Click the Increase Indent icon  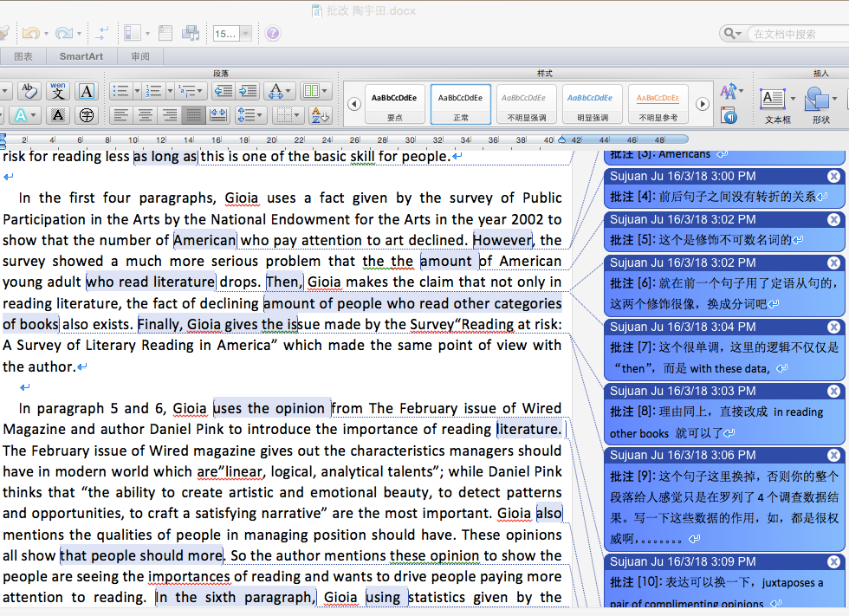pyautogui.click(x=249, y=91)
